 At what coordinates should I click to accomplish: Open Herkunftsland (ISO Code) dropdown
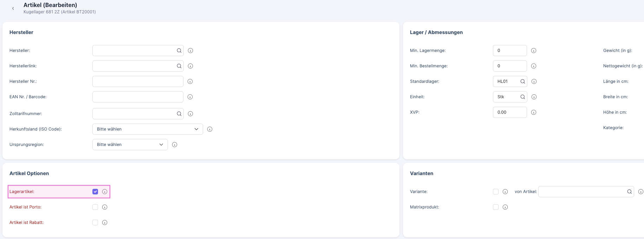tap(148, 129)
